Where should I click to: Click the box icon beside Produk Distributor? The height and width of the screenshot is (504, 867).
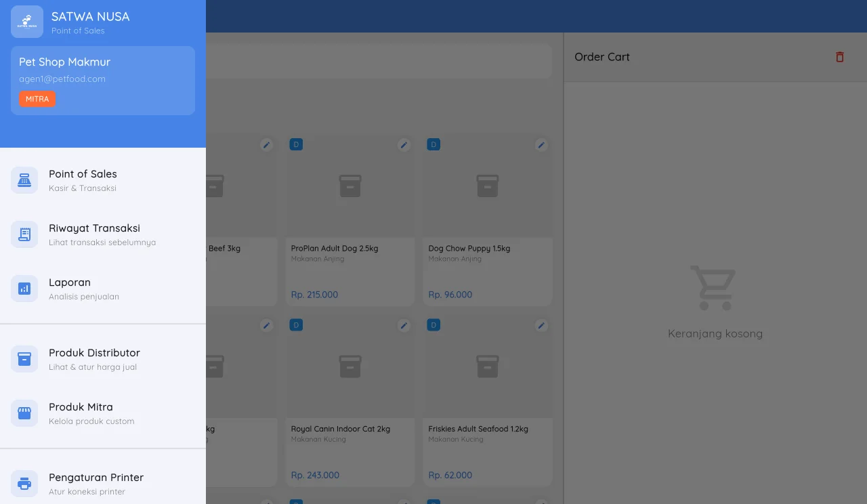click(24, 359)
